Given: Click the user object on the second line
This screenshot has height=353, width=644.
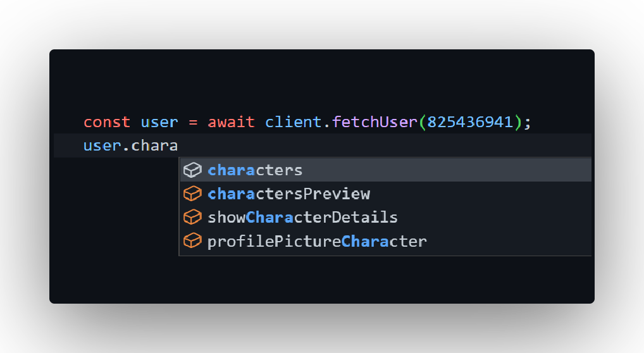Looking at the screenshot, I should tap(102, 146).
